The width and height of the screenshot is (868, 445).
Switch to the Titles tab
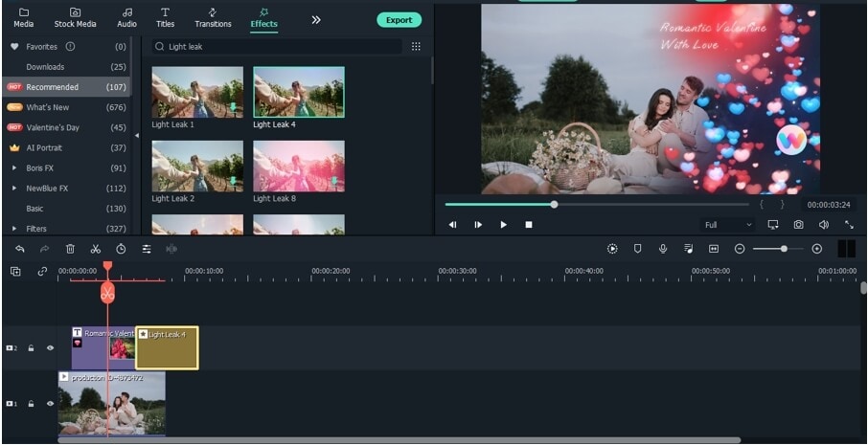click(165, 17)
